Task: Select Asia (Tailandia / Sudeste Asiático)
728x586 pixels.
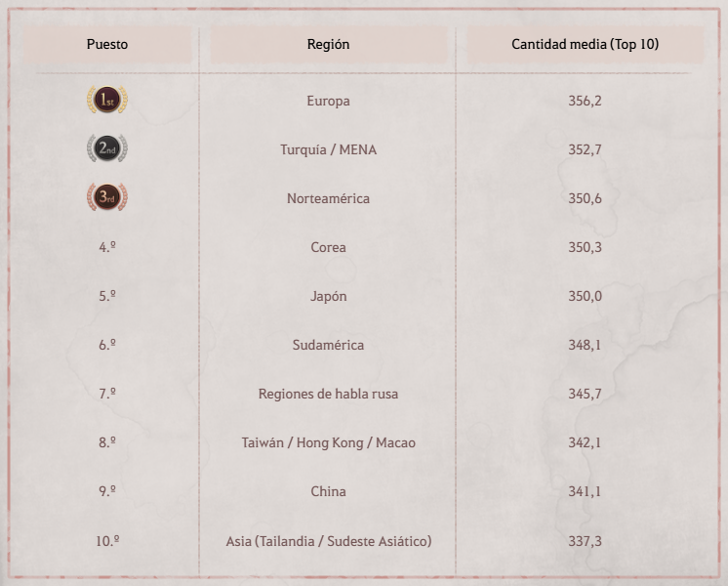Action: (328, 540)
